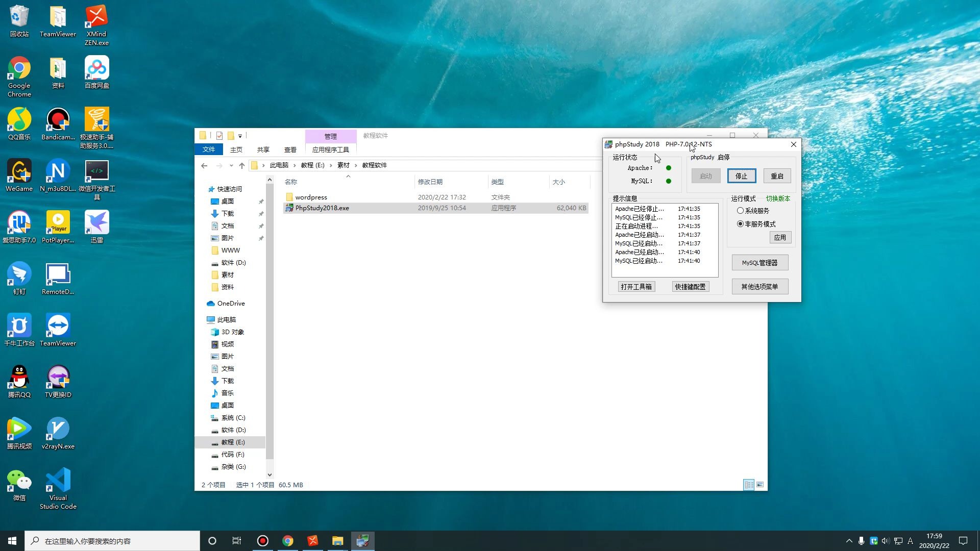The height and width of the screenshot is (551, 980).
Task: Click the 管理 contextual tab
Action: [x=331, y=136]
